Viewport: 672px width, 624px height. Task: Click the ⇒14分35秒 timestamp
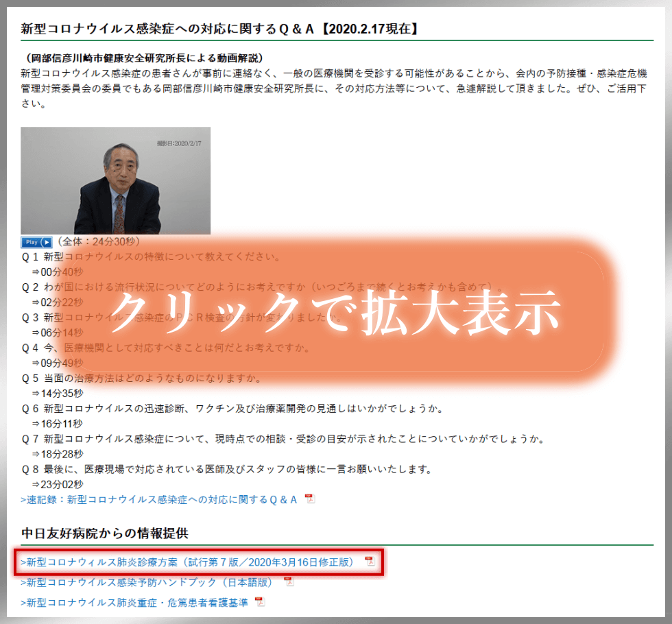[58, 394]
